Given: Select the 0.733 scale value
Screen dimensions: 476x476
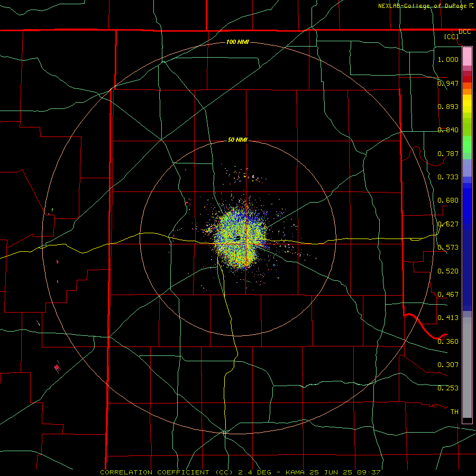Looking at the screenshot, I should (448, 177).
